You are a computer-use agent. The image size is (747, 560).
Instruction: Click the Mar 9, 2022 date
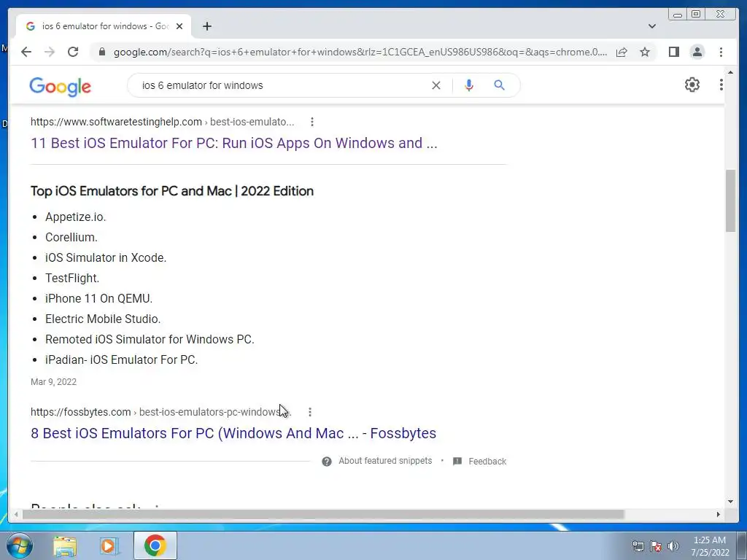click(x=53, y=382)
